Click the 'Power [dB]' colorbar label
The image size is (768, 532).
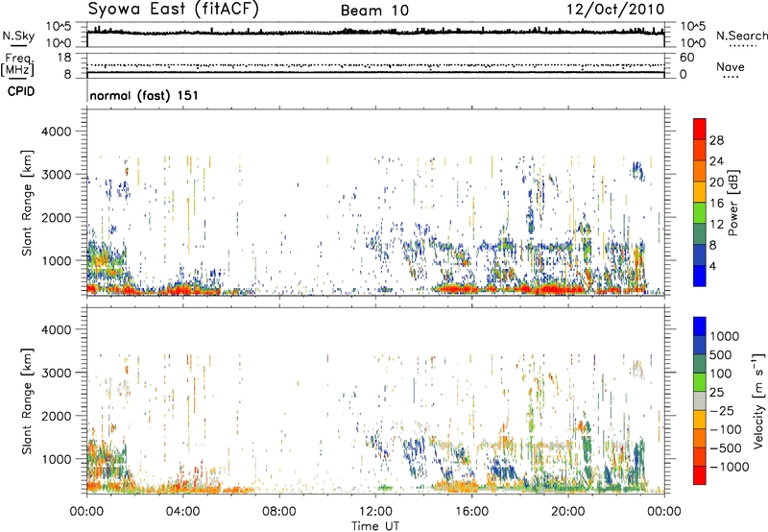(733, 203)
